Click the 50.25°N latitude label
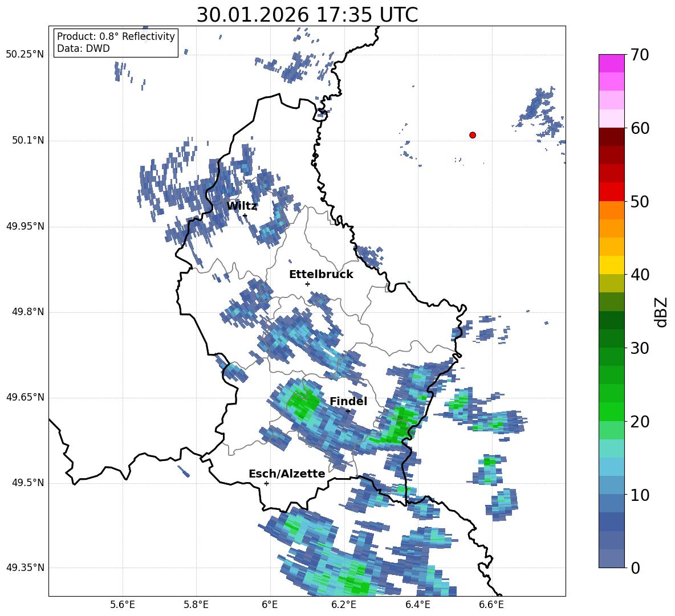The image size is (675, 616). 25,55
